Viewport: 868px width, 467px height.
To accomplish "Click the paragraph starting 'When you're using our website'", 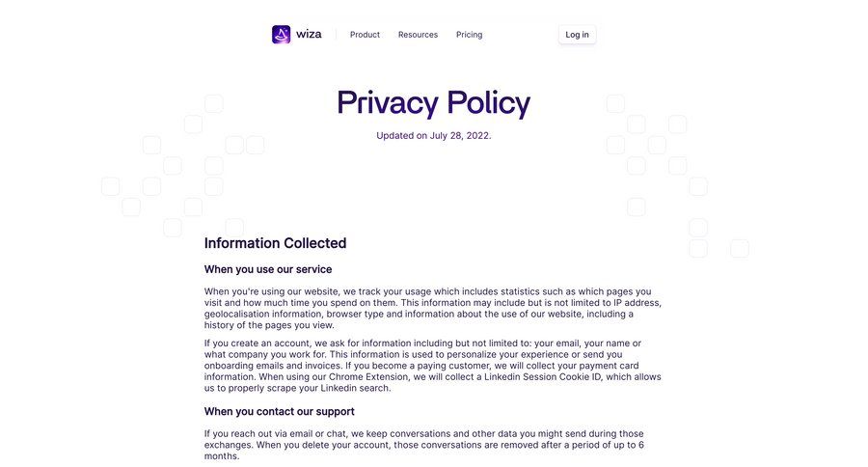I will (432, 308).
